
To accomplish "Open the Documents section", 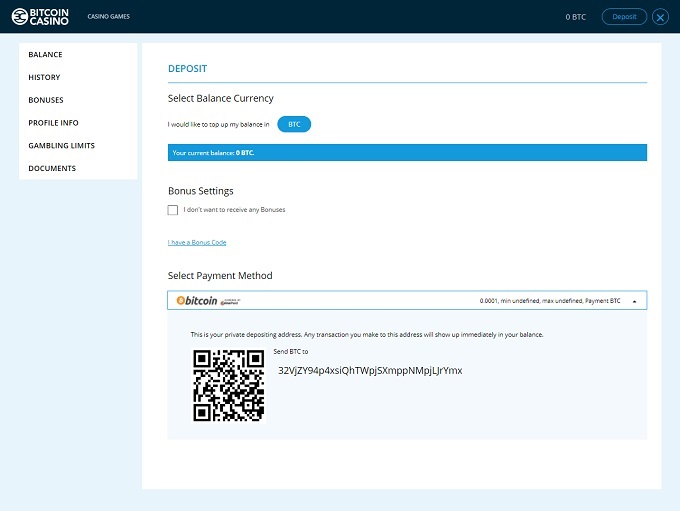I will point(52,169).
